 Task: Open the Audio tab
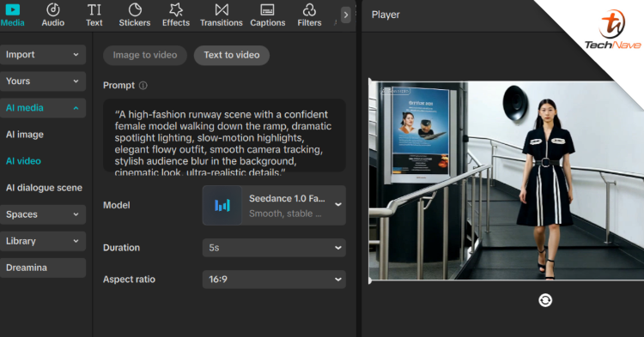coord(53,15)
